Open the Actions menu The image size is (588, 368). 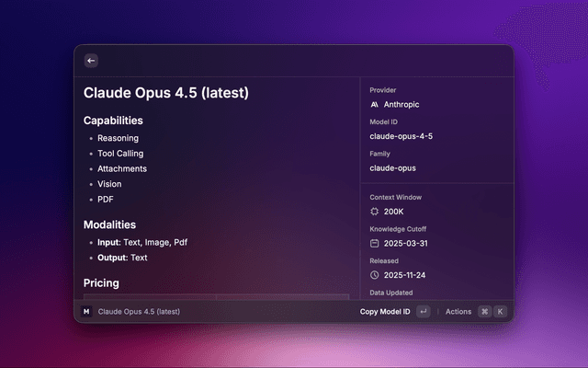point(458,312)
